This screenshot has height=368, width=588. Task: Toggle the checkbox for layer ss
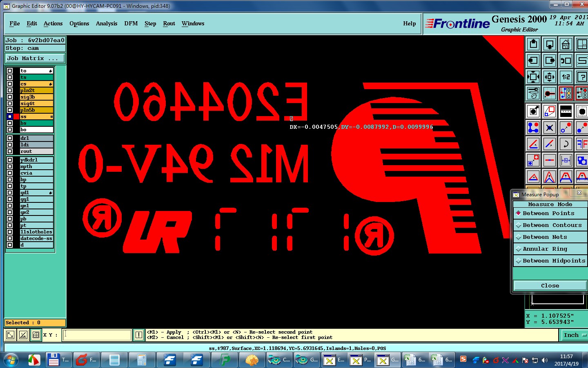pyautogui.click(x=10, y=117)
